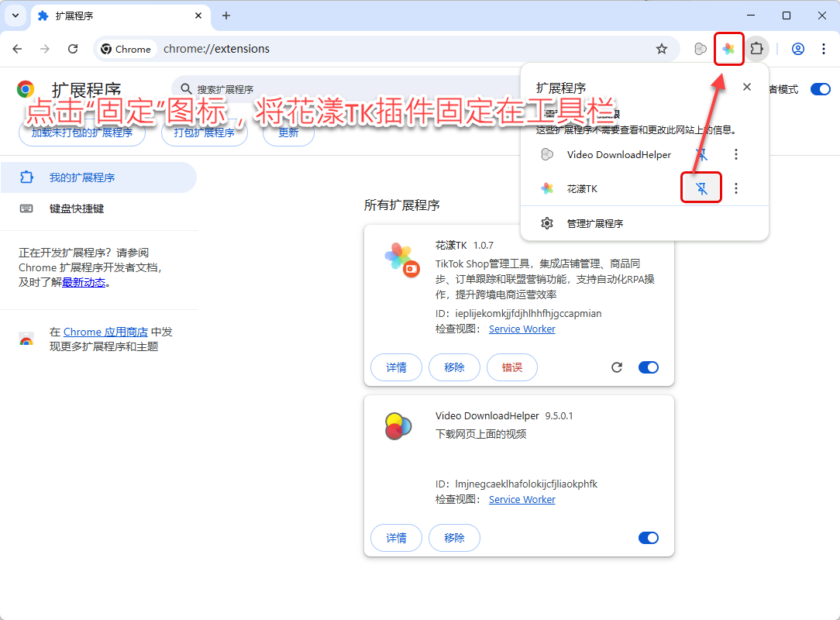The image size is (840, 620).
Task: Open the pinned 花漾TK toolbar icon
Action: pos(728,49)
